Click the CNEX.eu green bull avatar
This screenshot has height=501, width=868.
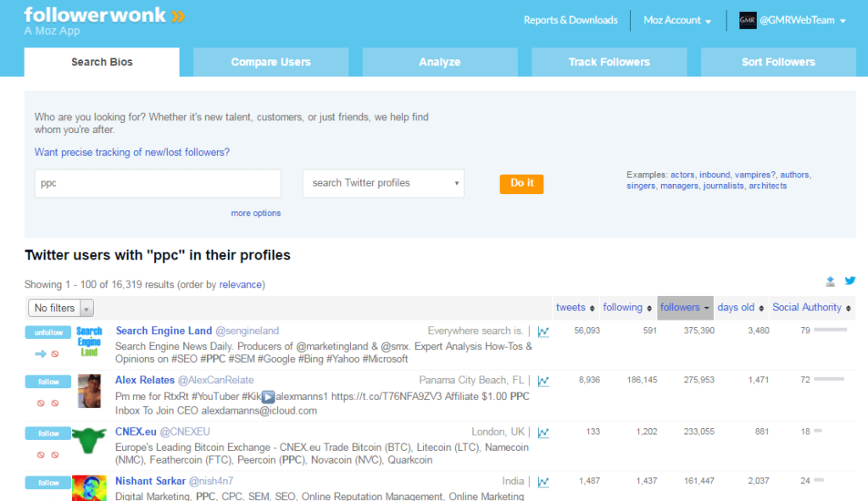[x=89, y=440]
